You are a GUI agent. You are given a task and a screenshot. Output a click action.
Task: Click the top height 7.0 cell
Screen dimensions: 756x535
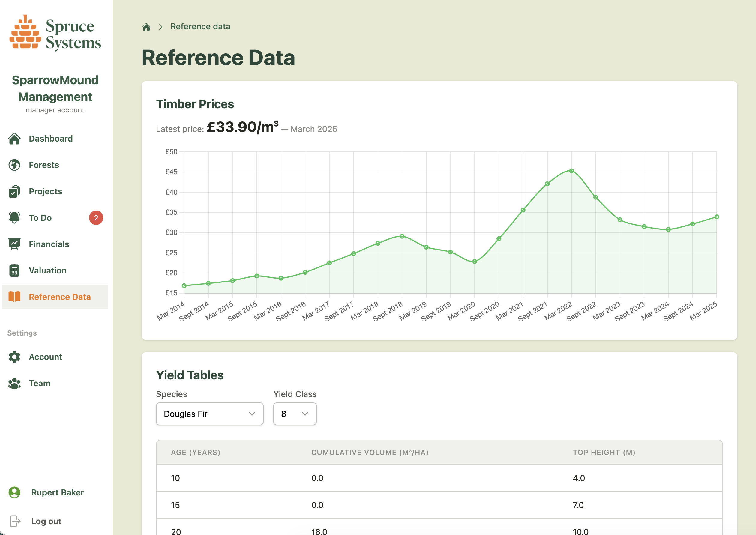pyautogui.click(x=578, y=505)
